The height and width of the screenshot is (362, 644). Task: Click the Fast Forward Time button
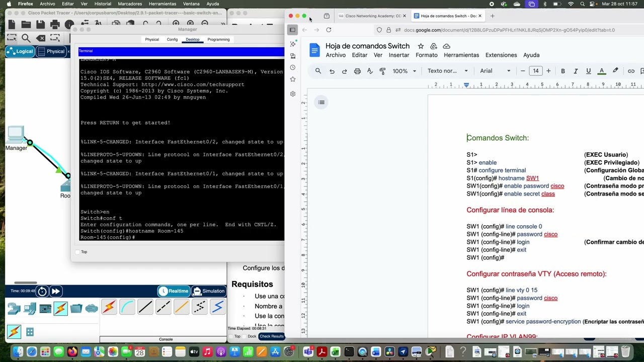pyautogui.click(x=55, y=291)
